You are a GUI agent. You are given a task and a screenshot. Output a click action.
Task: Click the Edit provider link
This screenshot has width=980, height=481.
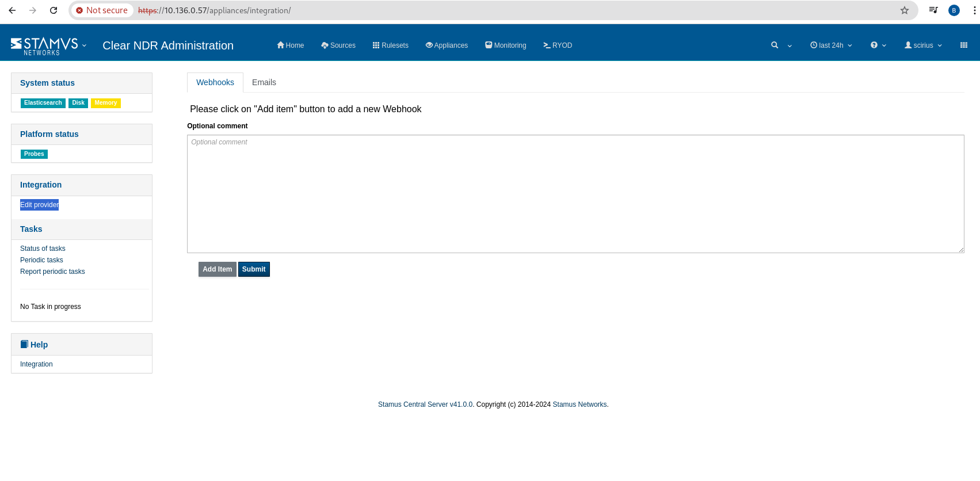tap(39, 205)
